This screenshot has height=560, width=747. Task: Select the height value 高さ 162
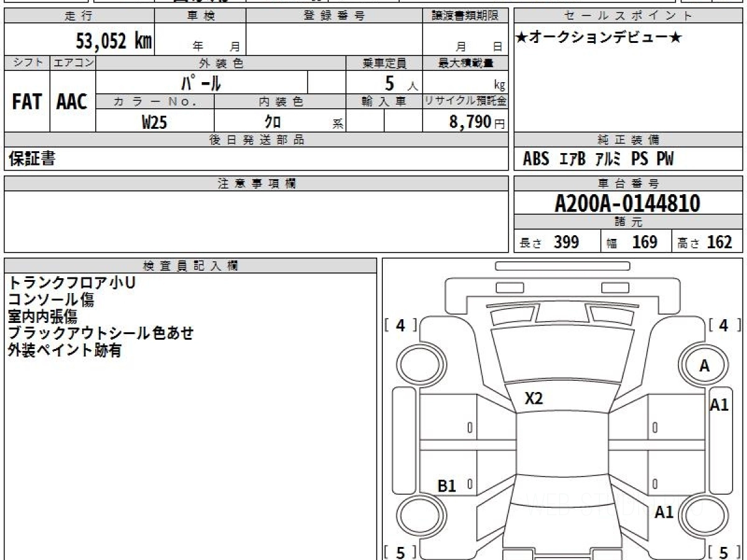pyautogui.click(x=705, y=242)
